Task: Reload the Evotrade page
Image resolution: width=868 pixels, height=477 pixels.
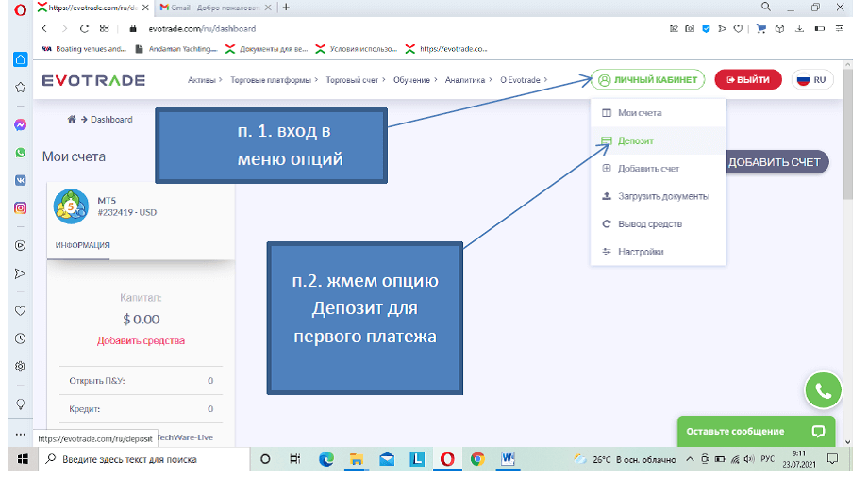Action: coord(85,28)
